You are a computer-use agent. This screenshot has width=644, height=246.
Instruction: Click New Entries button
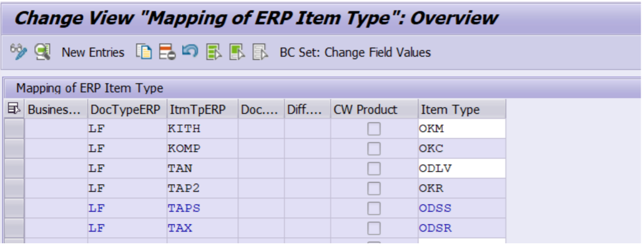pyautogui.click(x=93, y=53)
